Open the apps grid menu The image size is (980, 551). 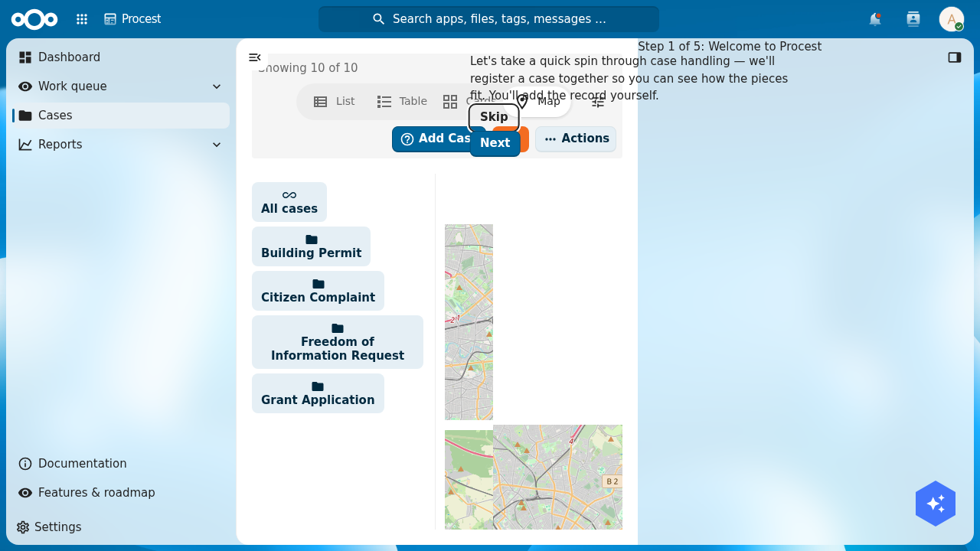coord(82,19)
